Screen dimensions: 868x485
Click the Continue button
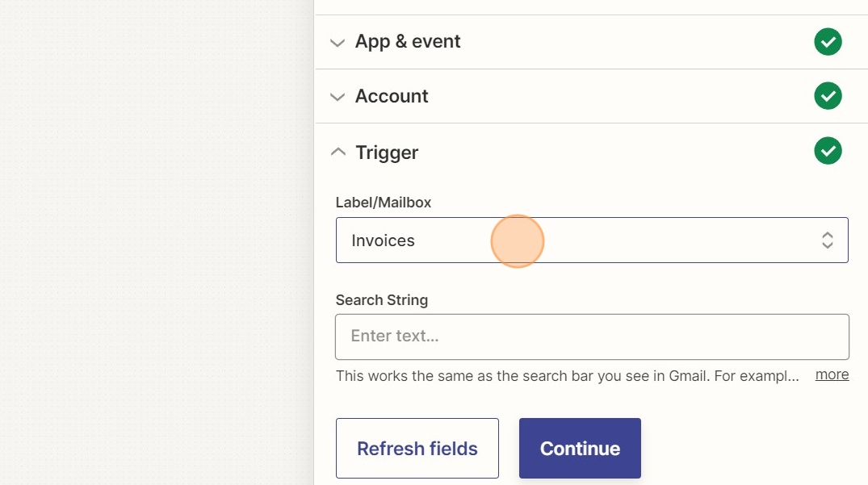click(580, 448)
